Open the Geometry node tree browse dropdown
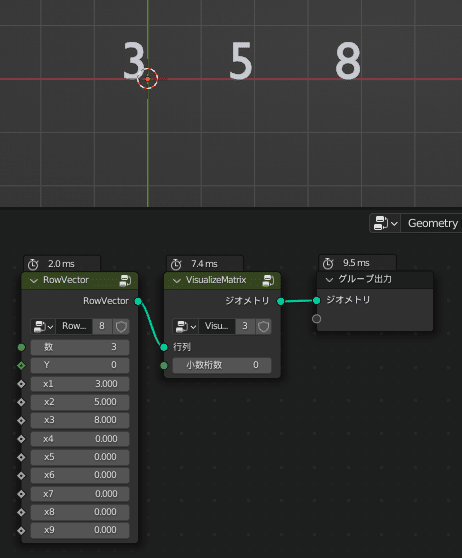Screen dimensions: 462x558 (x=385, y=223)
